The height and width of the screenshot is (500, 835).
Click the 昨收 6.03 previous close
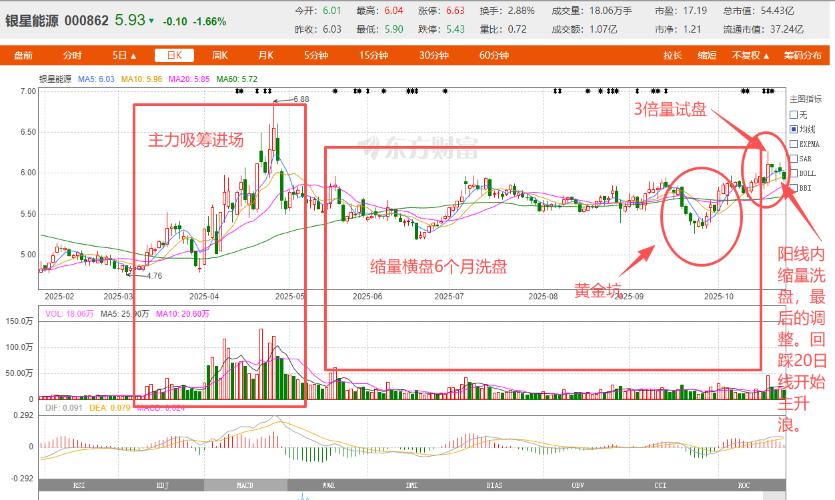[318, 29]
